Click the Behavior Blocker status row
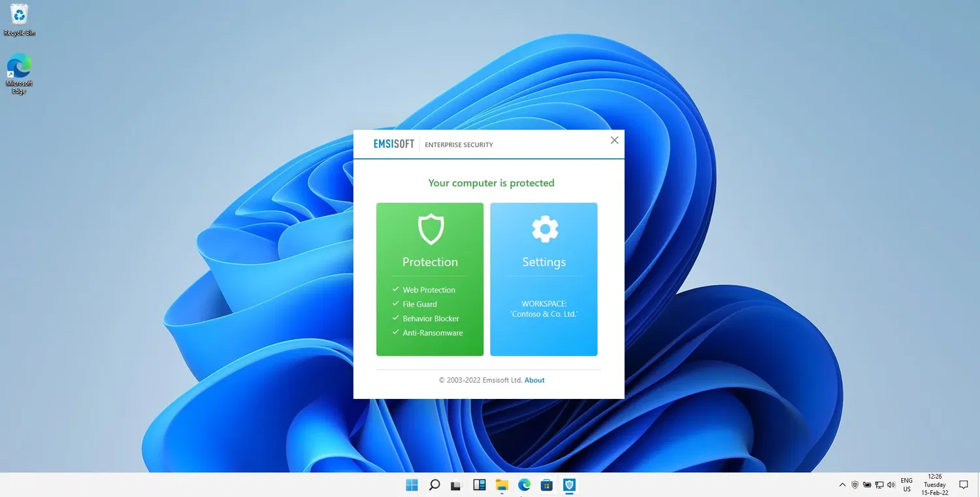The image size is (980, 497). (x=425, y=318)
